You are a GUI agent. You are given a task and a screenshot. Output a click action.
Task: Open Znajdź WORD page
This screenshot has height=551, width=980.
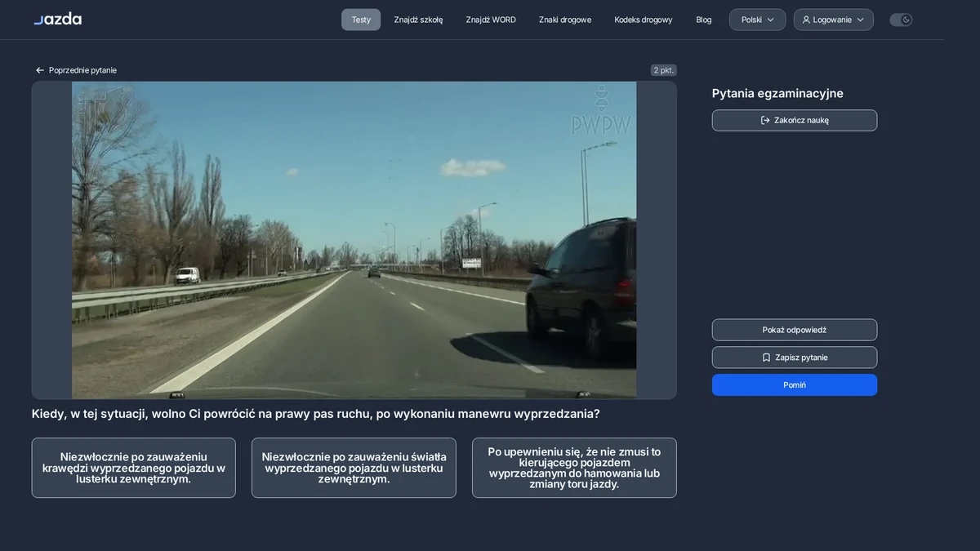tap(491, 20)
